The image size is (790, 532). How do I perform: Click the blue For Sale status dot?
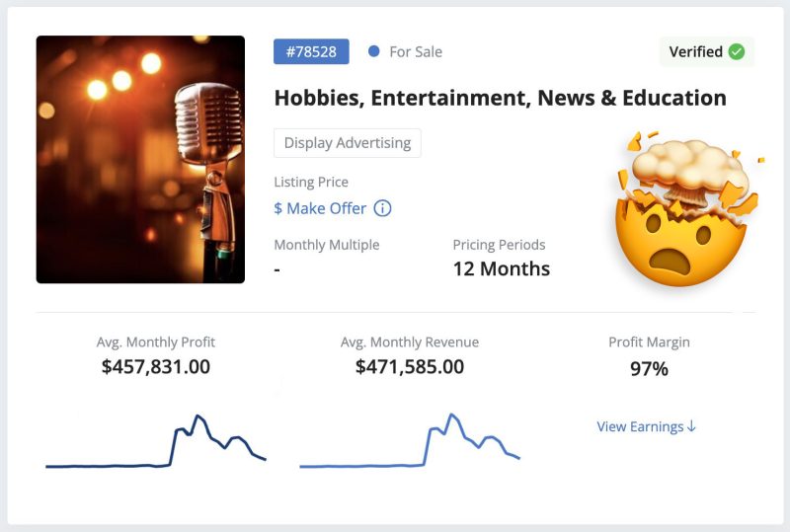click(374, 51)
